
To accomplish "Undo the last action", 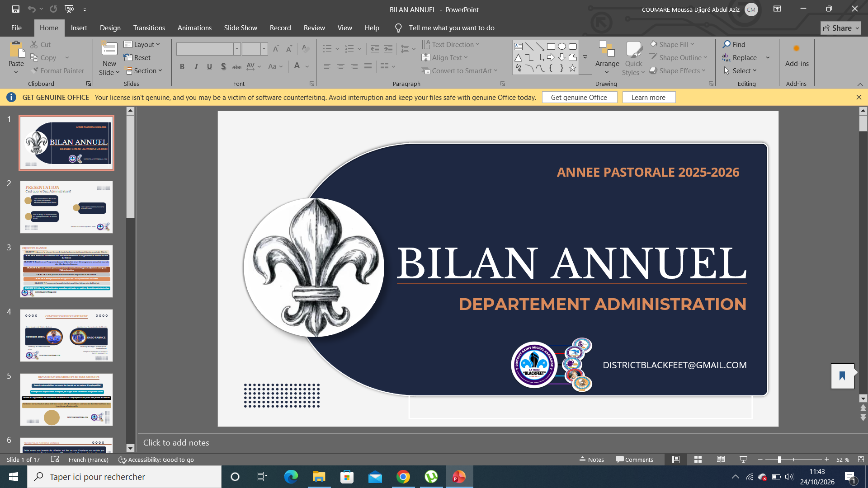I will 31,9.
